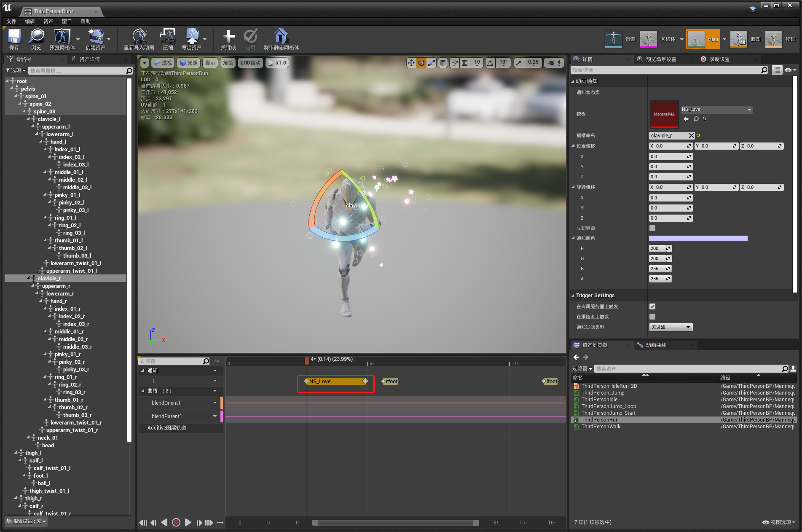Switch to 物理 physics editor mode

pyautogui.click(x=781, y=39)
